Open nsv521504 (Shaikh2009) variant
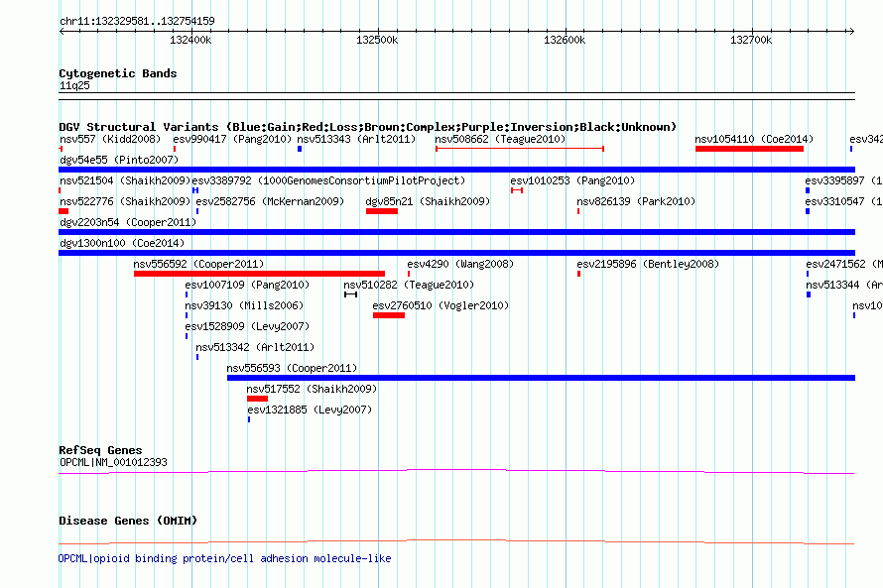This screenshot has width=883, height=588. (125, 180)
